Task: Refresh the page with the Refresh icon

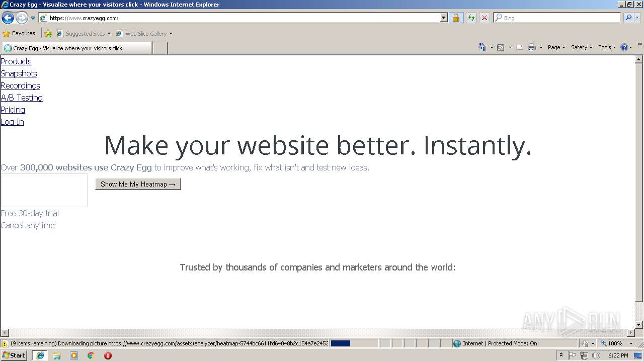Action: (471, 18)
